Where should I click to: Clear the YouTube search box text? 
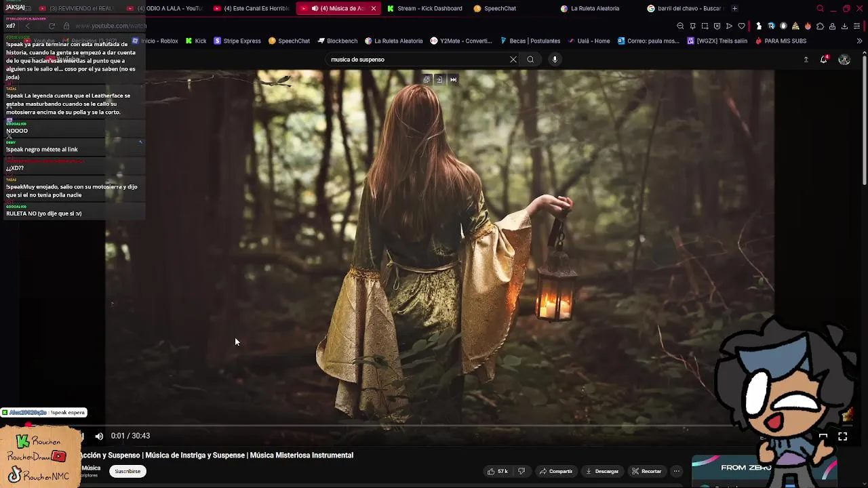pyautogui.click(x=513, y=60)
